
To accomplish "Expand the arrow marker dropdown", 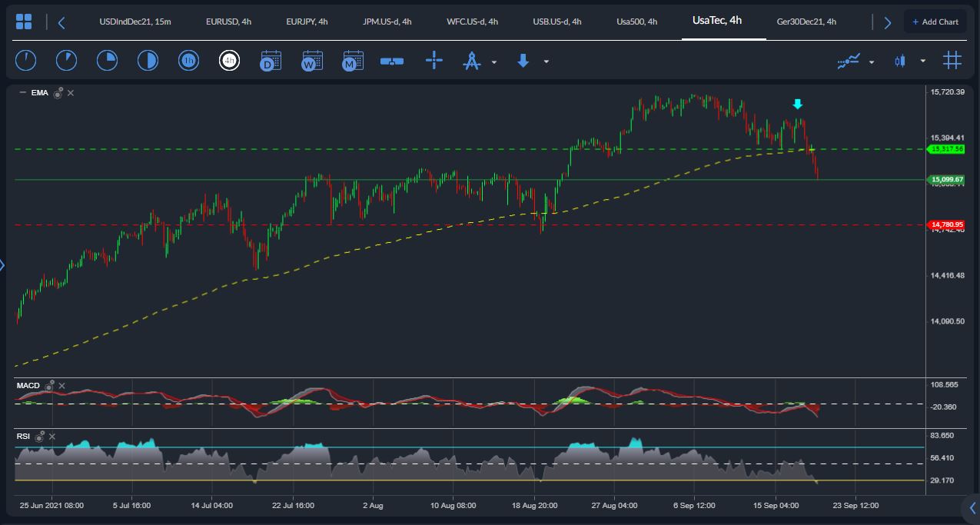I will [546, 61].
